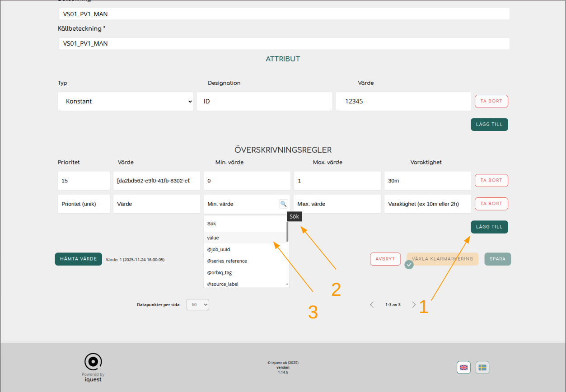Click the Avbryt button
566x392 pixels.
(385, 259)
